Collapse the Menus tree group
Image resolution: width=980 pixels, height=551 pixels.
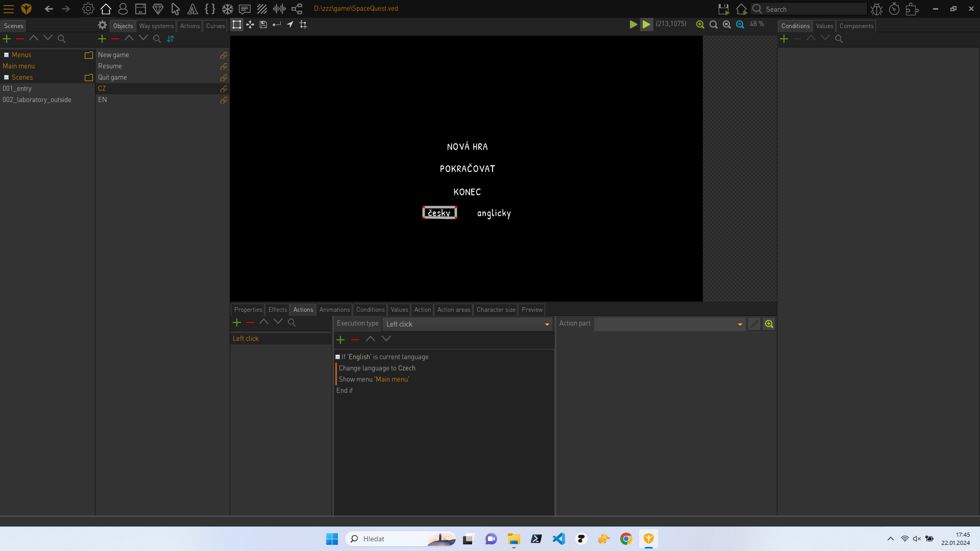coord(7,55)
